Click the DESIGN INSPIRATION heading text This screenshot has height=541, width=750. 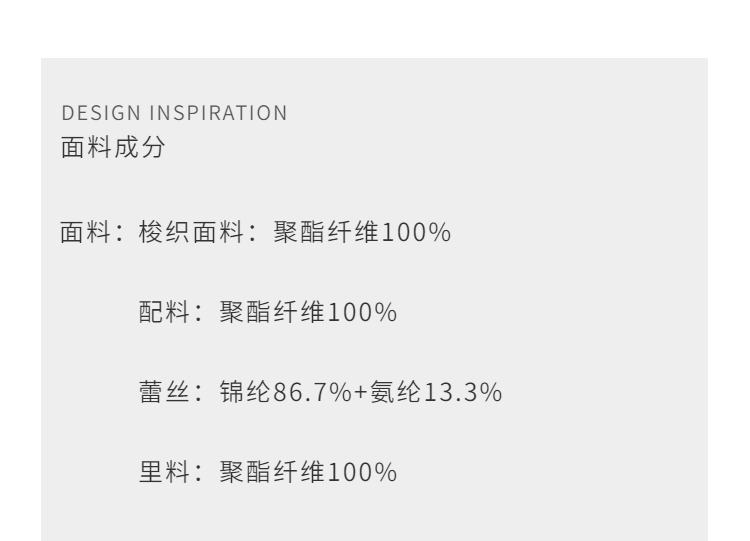pyautogui.click(x=173, y=114)
